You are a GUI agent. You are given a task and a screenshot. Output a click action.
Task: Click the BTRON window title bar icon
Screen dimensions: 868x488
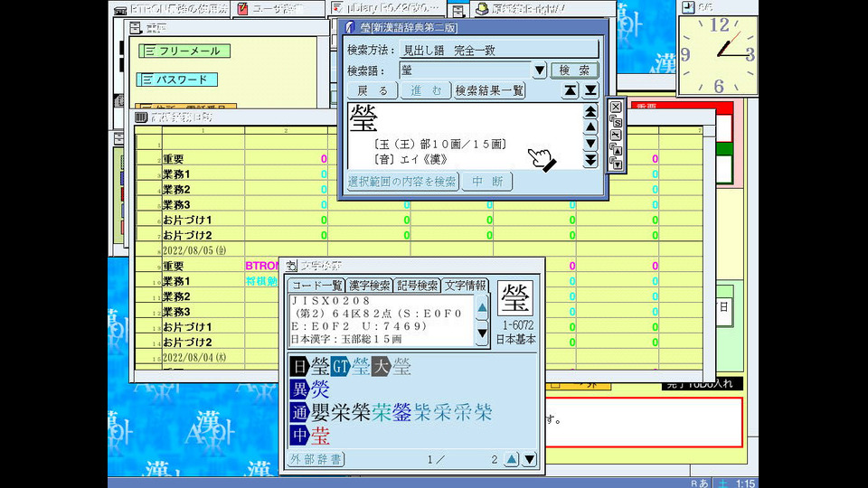[120, 9]
